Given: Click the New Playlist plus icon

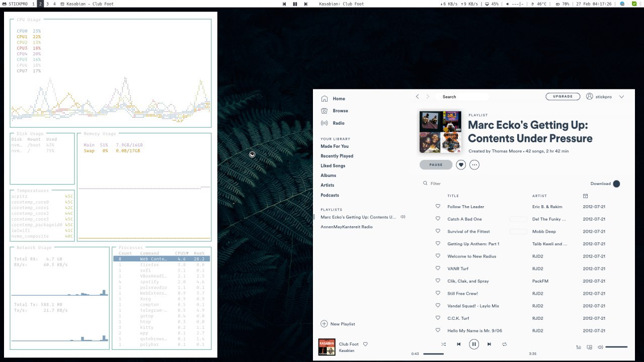Looking at the screenshot, I should (324, 324).
